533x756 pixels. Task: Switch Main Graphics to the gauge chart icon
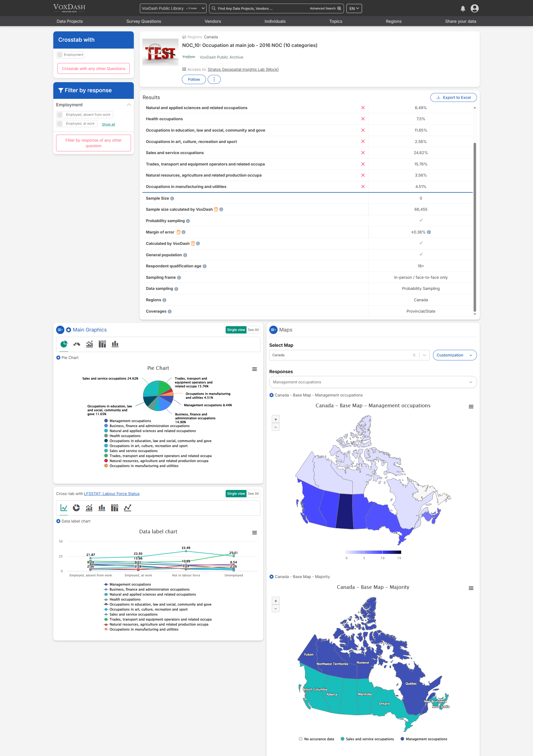[x=77, y=344]
